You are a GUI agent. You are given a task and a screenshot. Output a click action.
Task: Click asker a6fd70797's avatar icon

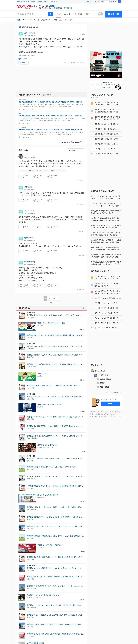21,34
